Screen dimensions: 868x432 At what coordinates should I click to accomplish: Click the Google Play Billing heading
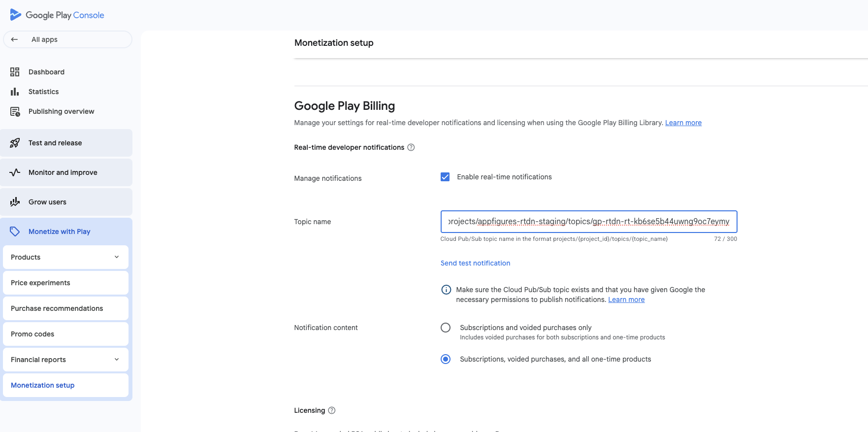point(345,106)
